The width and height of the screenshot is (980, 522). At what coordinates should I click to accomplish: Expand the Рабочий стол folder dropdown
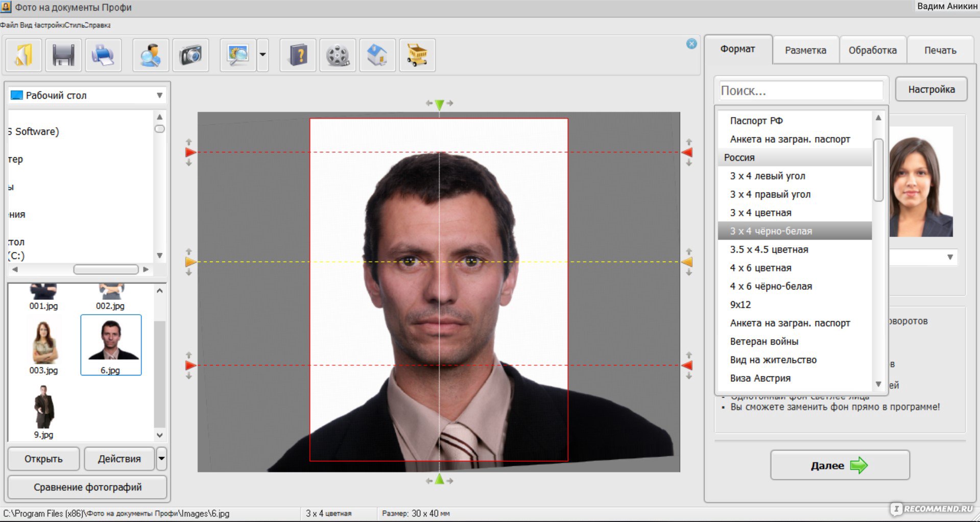coord(159,96)
